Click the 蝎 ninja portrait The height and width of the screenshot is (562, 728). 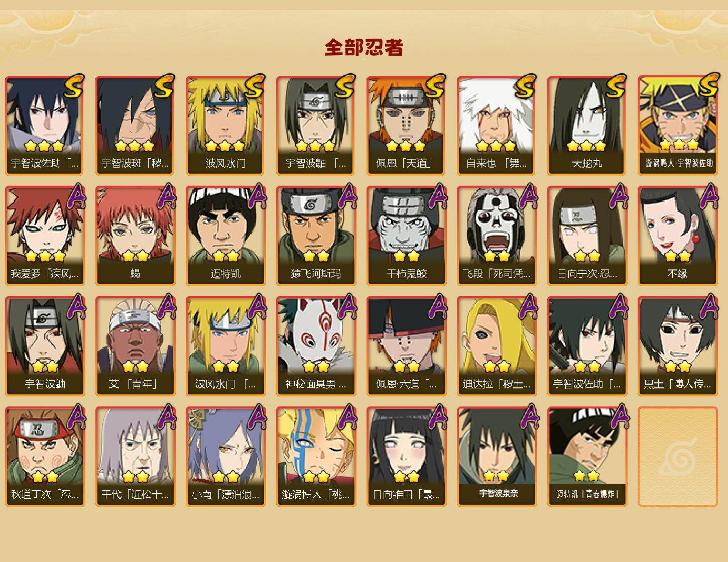(x=135, y=236)
